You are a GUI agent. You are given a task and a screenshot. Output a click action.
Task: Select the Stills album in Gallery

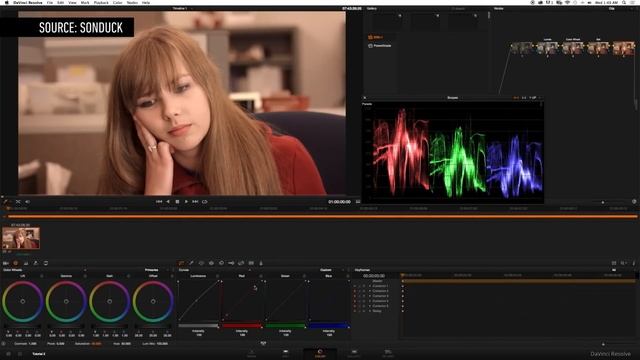point(376,37)
